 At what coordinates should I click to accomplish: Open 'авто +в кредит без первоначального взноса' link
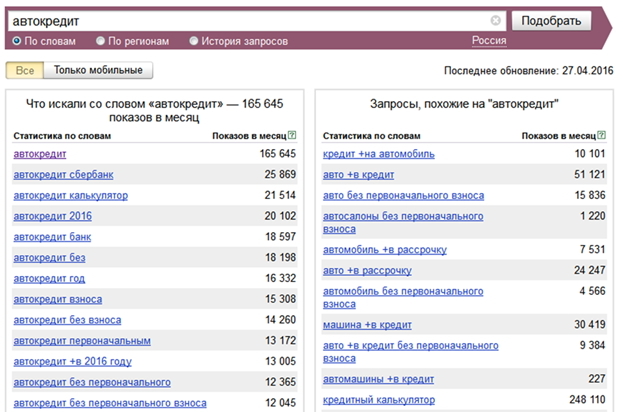(x=410, y=352)
